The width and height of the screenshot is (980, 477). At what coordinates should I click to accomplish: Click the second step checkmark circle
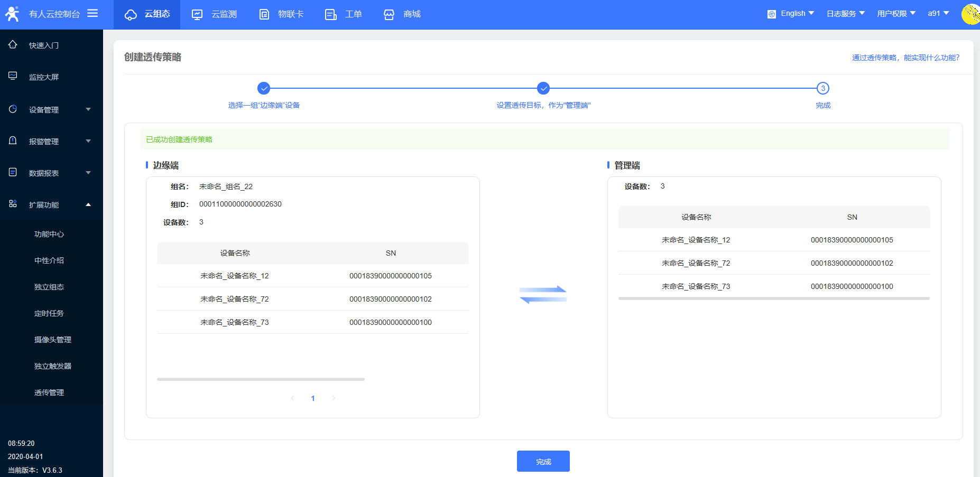pos(543,88)
